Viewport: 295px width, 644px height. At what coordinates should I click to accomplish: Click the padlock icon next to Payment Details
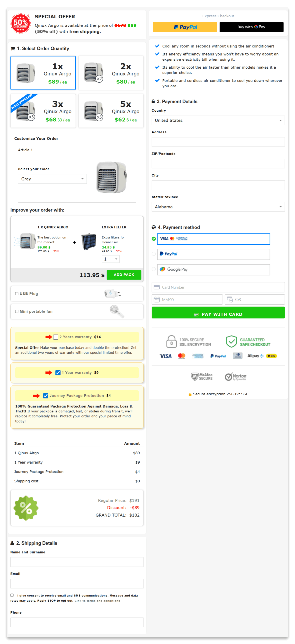153,102
